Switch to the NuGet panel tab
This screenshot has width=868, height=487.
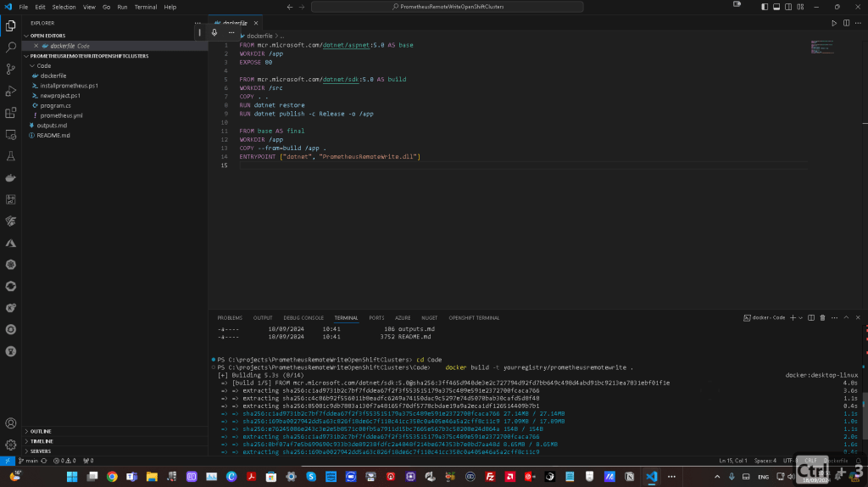point(429,318)
